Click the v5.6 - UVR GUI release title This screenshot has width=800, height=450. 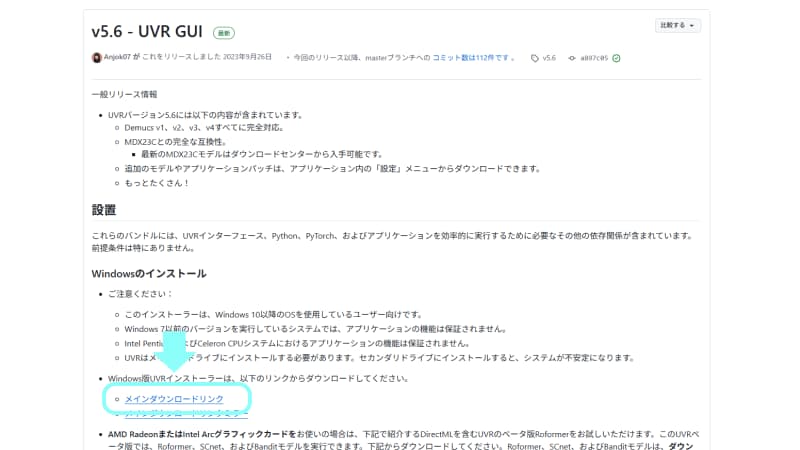[147, 32]
